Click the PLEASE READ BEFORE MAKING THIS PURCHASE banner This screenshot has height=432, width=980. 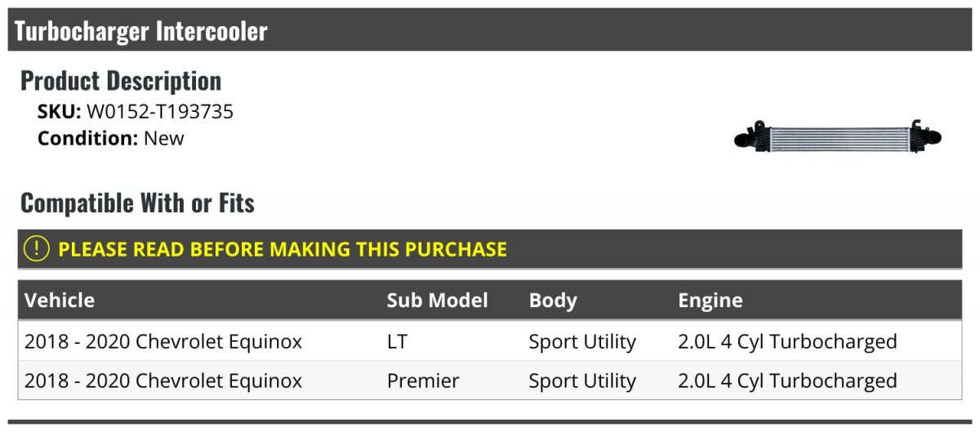coord(490,249)
